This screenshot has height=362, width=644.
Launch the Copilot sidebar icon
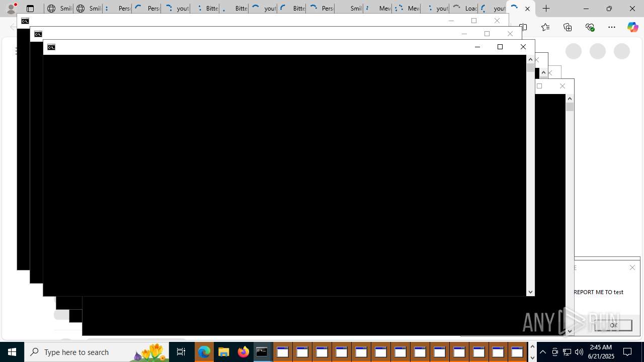[x=633, y=27]
